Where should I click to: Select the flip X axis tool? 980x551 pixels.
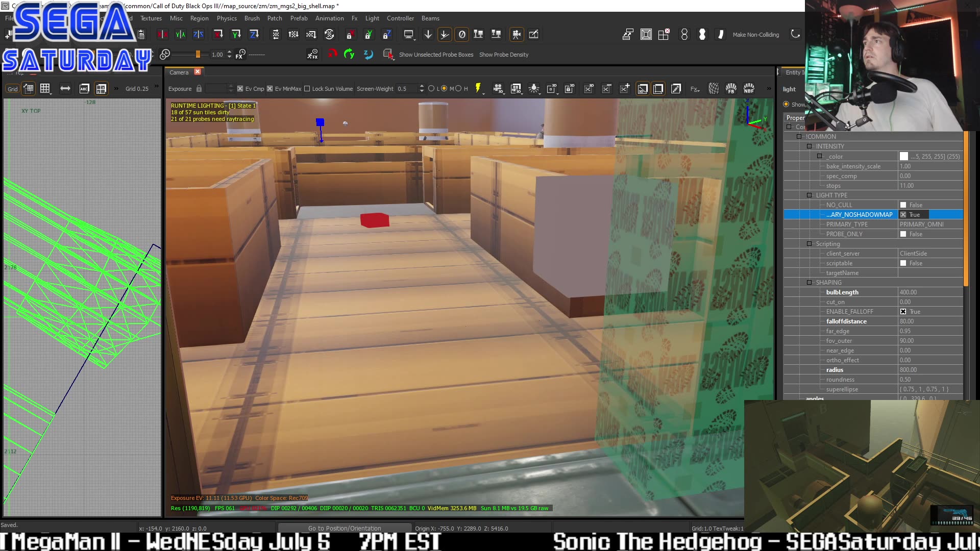pos(162,34)
